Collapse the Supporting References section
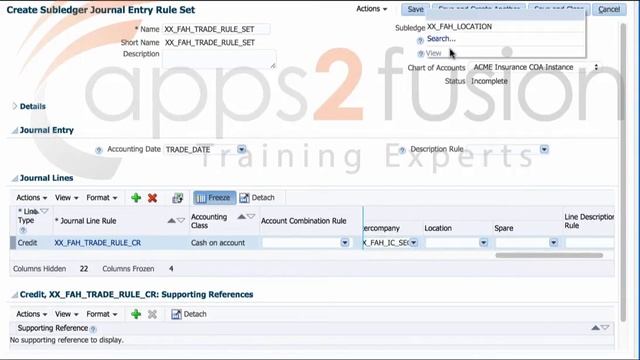This screenshot has height=360, width=640. [x=15, y=295]
